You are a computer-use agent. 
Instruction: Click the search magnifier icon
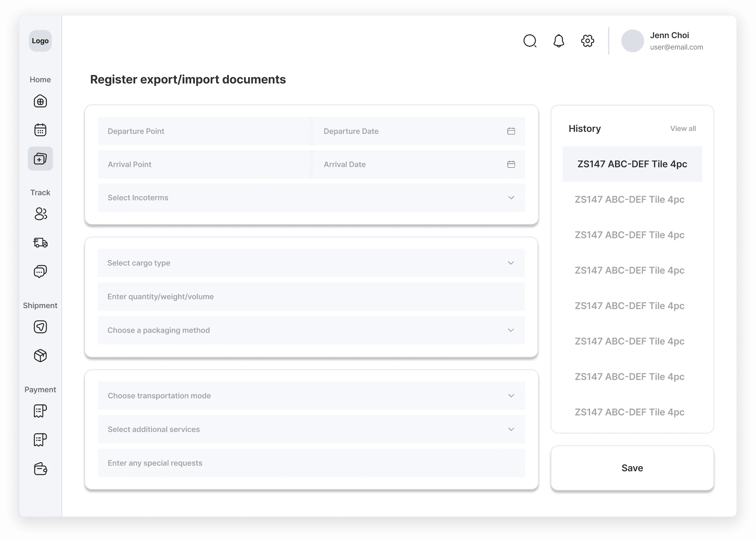point(530,41)
